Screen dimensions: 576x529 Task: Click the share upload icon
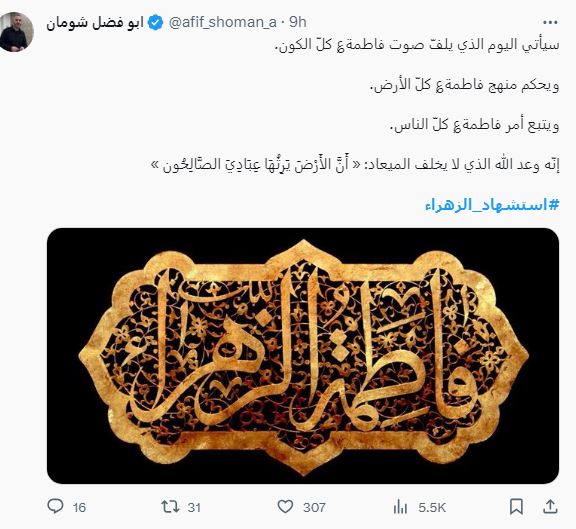(x=550, y=507)
